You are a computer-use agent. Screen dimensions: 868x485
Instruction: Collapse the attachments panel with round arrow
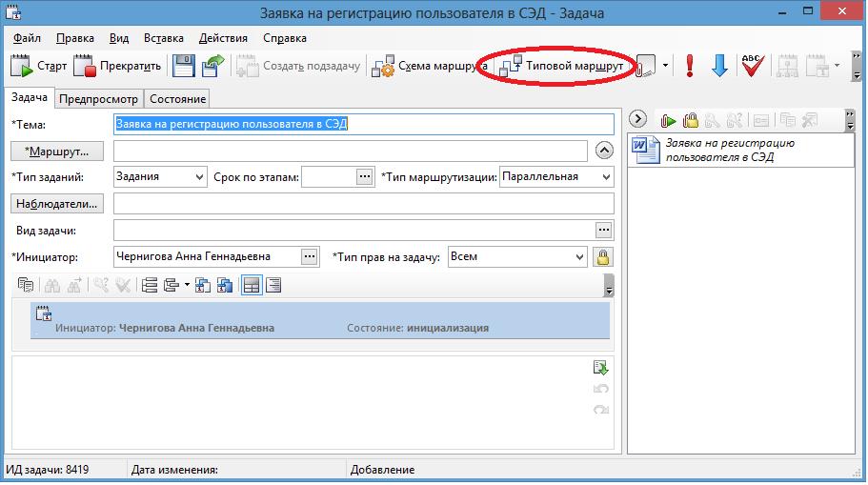point(639,120)
